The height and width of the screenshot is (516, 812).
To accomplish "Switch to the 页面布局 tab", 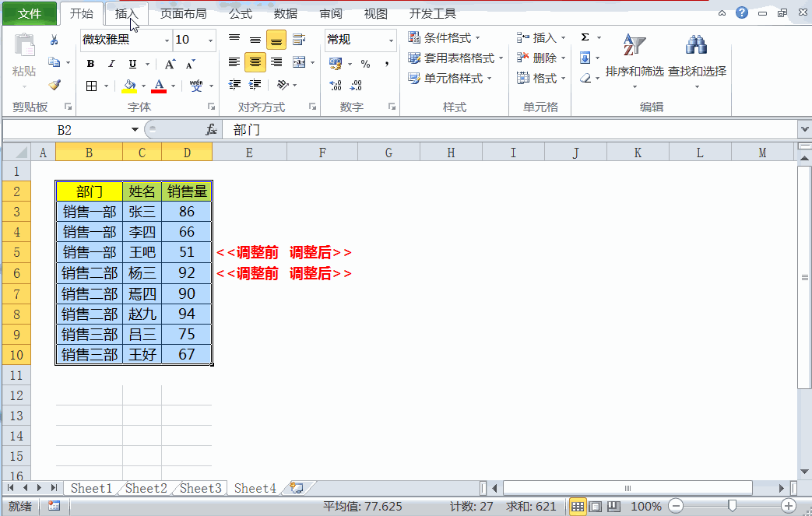I will [183, 13].
